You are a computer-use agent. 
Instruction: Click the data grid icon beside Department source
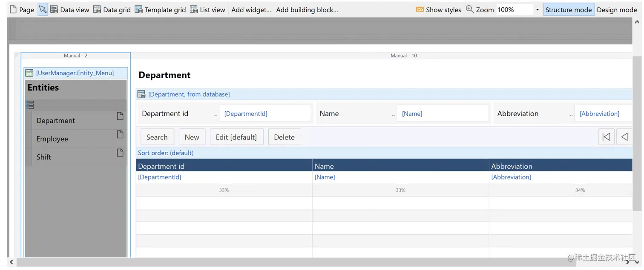141,94
